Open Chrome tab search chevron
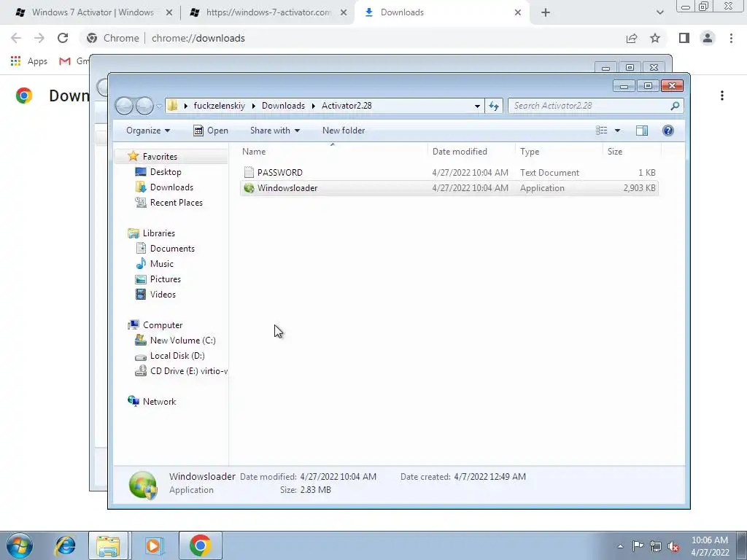Screen dimensions: 747x560 pos(659,13)
